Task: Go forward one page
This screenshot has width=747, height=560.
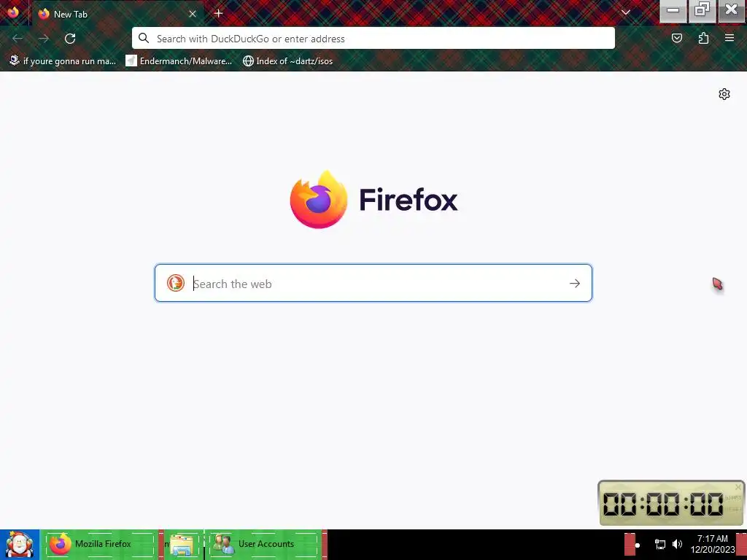Action: (x=43, y=39)
